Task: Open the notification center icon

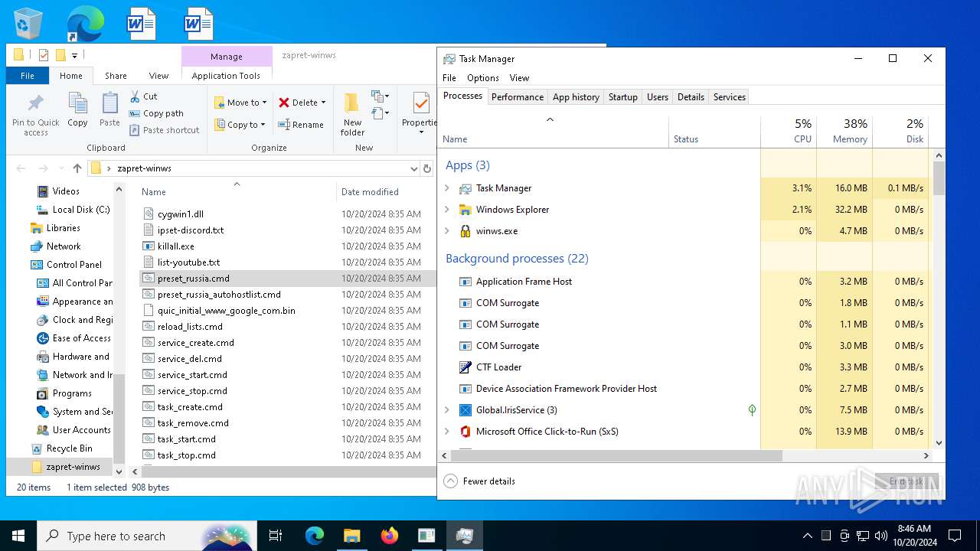Action: pyautogui.click(x=955, y=536)
